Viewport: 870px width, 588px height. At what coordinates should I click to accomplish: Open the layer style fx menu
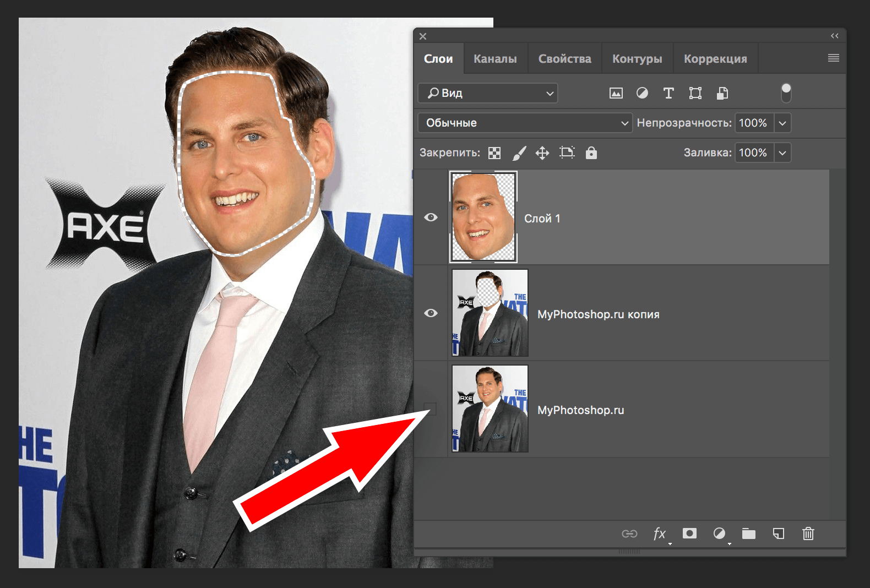660,533
